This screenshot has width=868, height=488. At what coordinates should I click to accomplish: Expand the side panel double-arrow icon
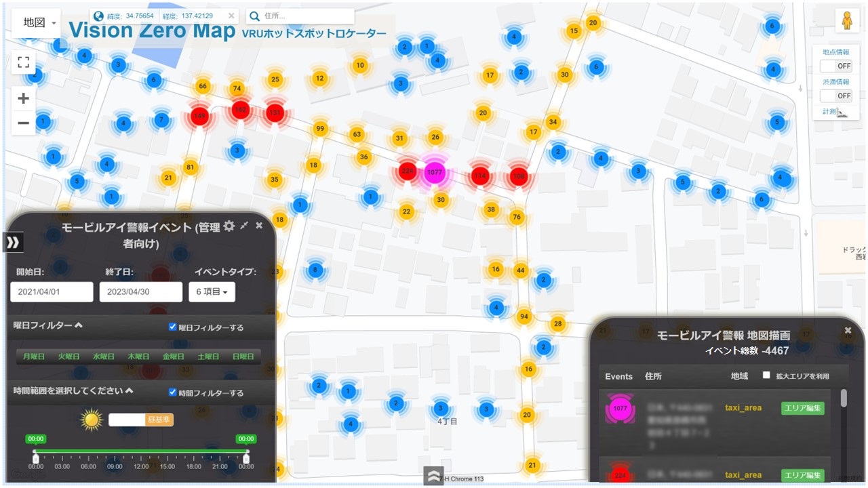click(13, 242)
